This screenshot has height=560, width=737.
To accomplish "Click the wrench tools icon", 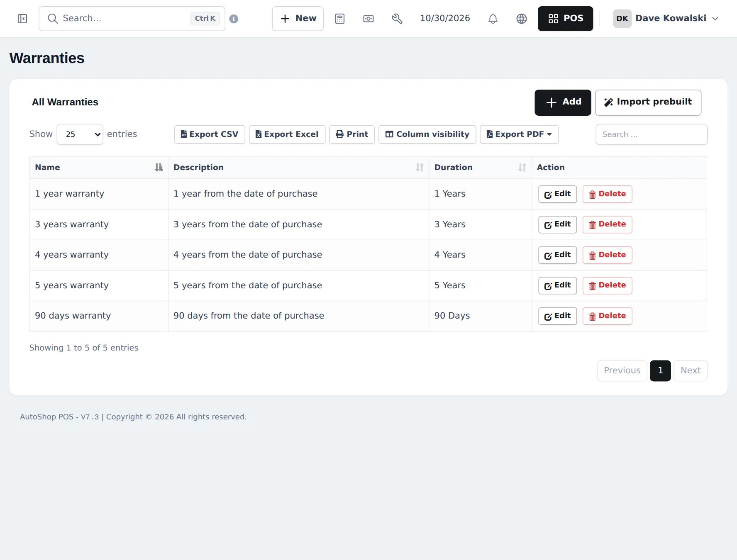I will tap(397, 19).
